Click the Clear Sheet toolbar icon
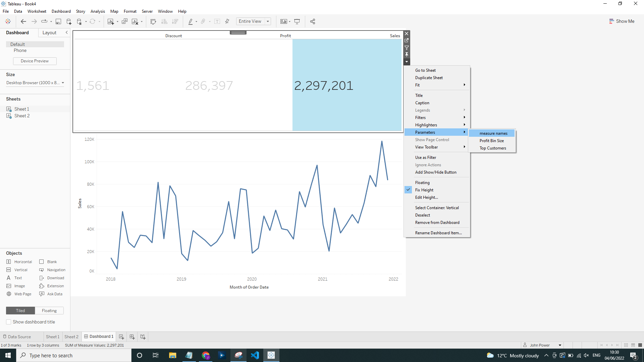644x362 pixels. [135, 21]
